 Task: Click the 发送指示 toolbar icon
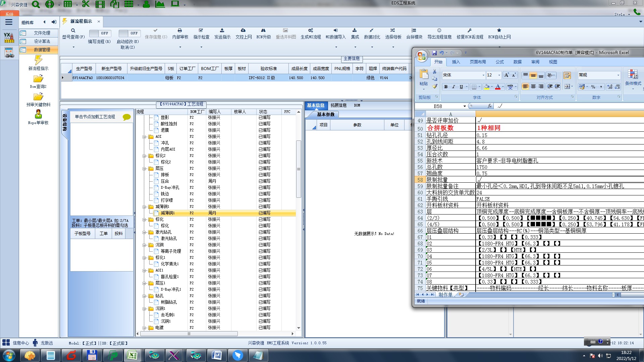click(222, 31)
